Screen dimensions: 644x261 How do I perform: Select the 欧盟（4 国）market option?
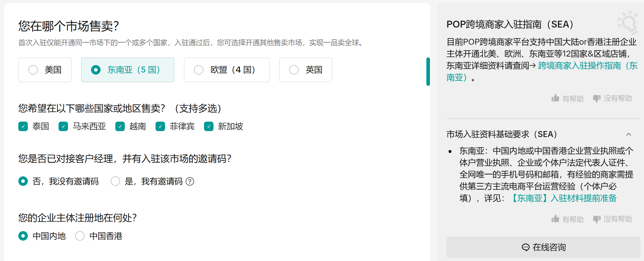pos(226,70)
